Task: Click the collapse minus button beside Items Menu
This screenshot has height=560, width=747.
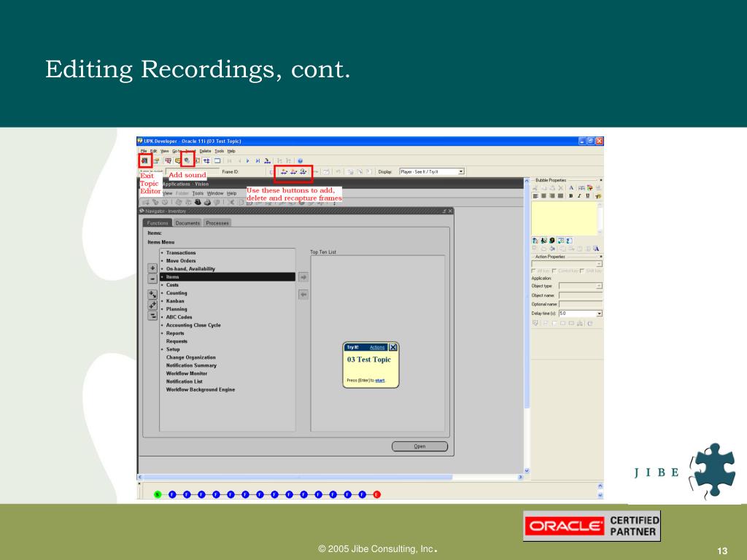Action: point(152,279)
